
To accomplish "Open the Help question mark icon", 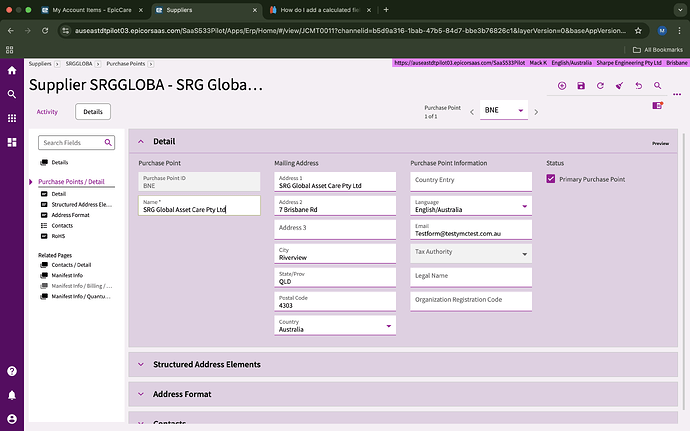I will [x=12, y=371].
